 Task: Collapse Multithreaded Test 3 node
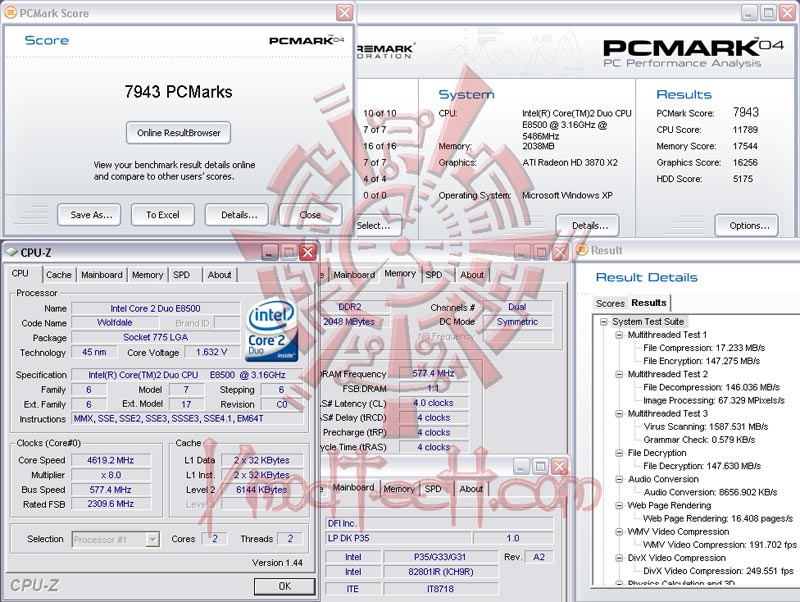click(x=619, y=414)
